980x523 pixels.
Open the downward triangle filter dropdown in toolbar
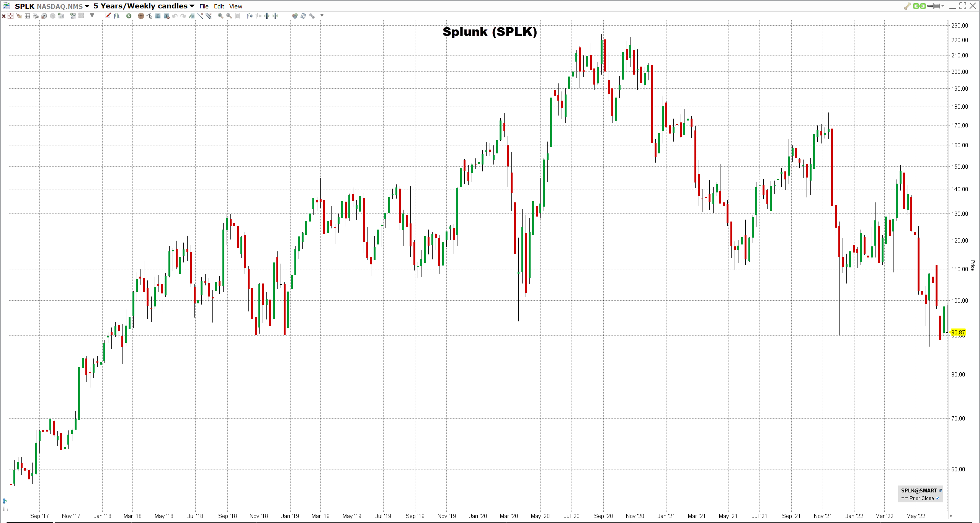tap(92, 16)
